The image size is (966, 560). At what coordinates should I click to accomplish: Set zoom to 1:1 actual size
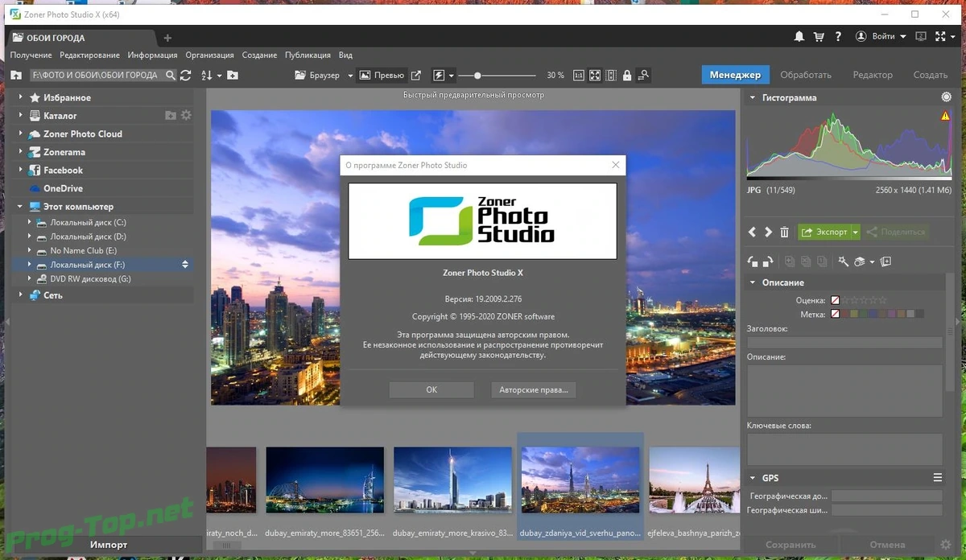click(578, 75)
